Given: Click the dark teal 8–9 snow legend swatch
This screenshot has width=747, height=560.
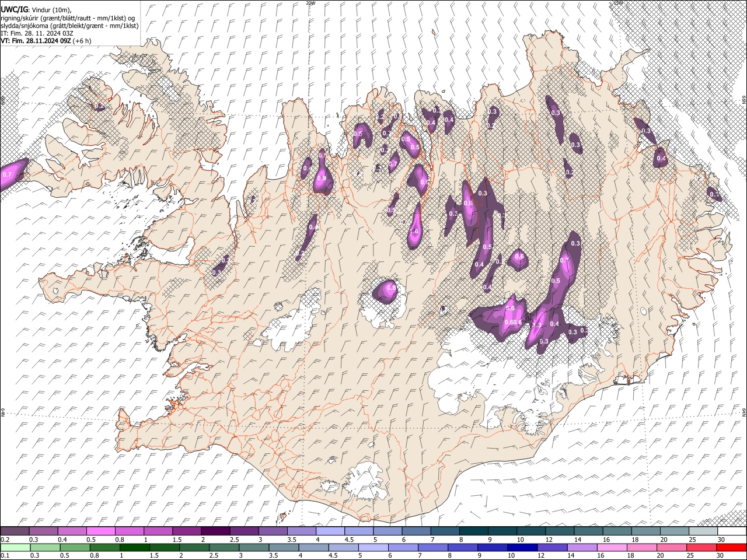Looking at the screenshot, I should (474, 531).
